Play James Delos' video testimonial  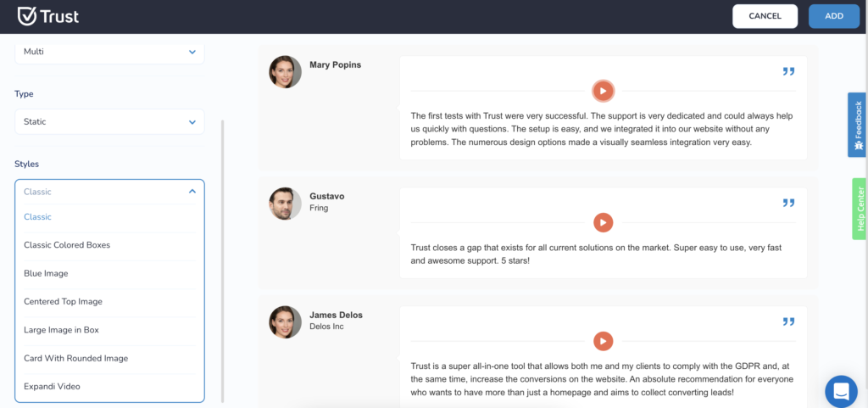[603, 341]
